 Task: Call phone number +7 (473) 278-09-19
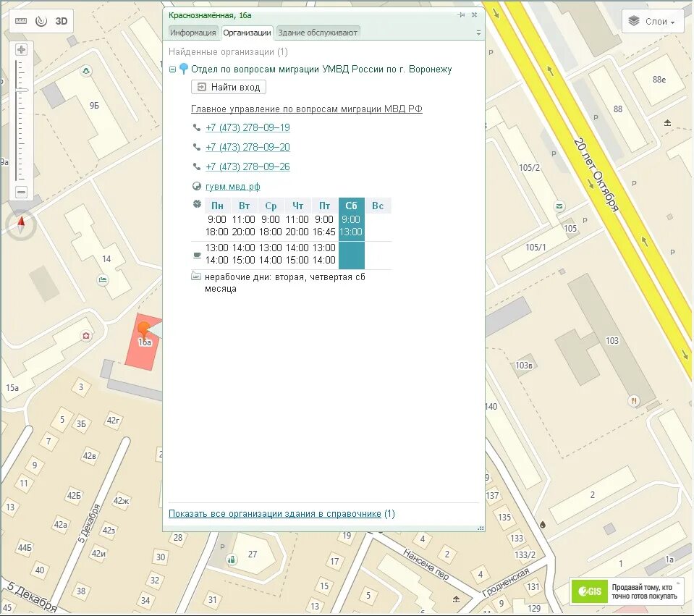(x=247, y=127)
